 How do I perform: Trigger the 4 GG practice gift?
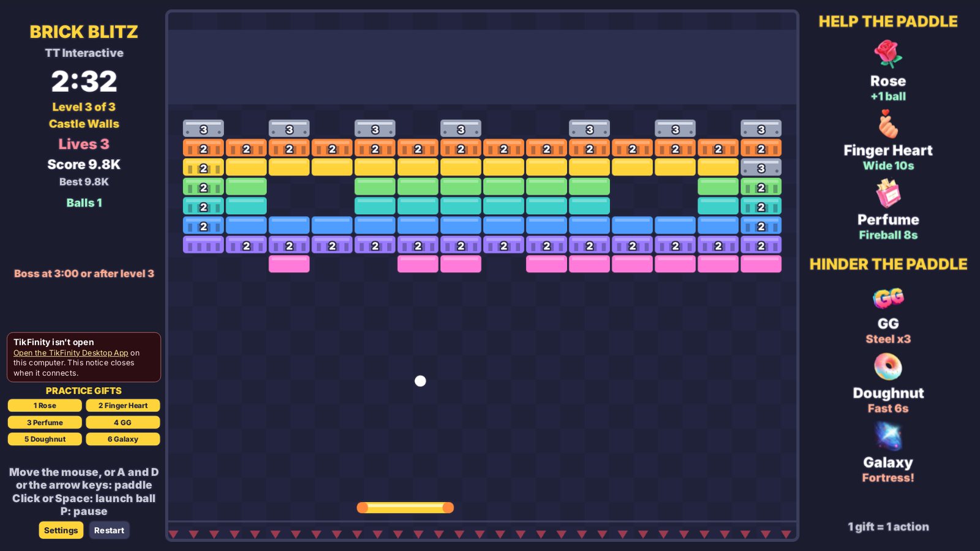(123, 422)
